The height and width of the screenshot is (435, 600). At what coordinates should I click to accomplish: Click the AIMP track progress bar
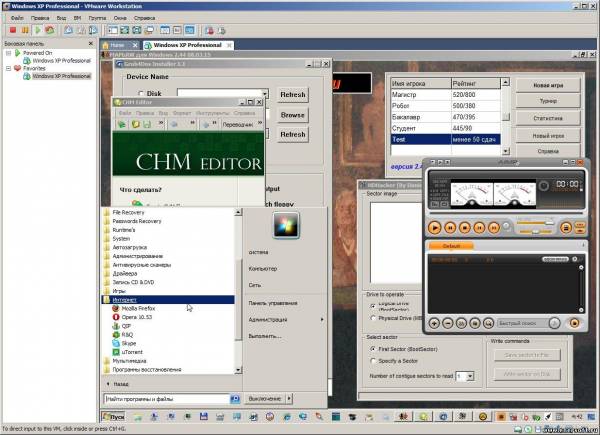pyautogui.click(x=505, y=213)
